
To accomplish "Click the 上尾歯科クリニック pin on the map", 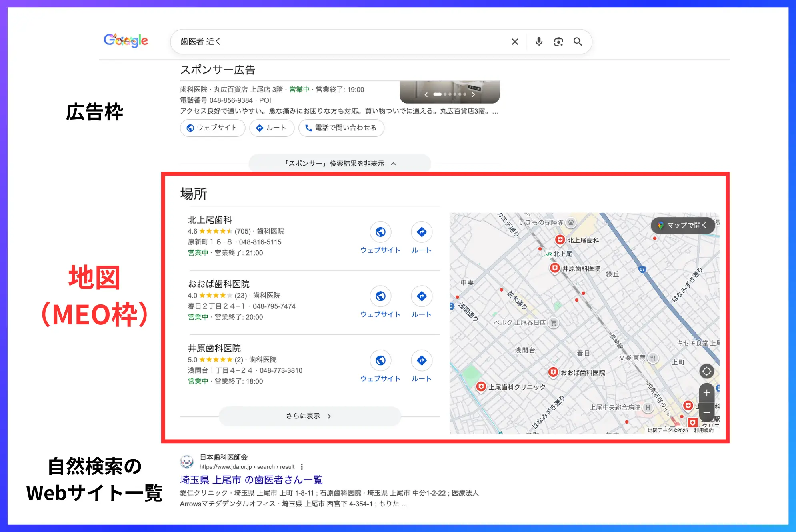I will click(x=480, y=386).
